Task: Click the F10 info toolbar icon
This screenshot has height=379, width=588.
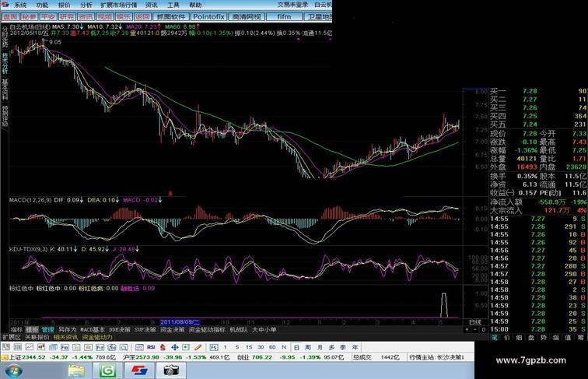Action: [x=65, y=347]
